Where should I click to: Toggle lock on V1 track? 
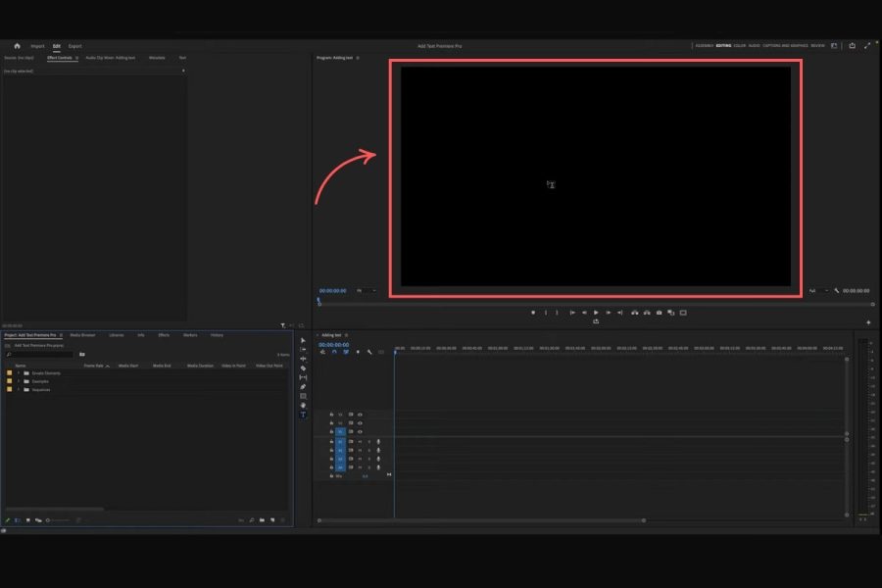tap(331, 432)
